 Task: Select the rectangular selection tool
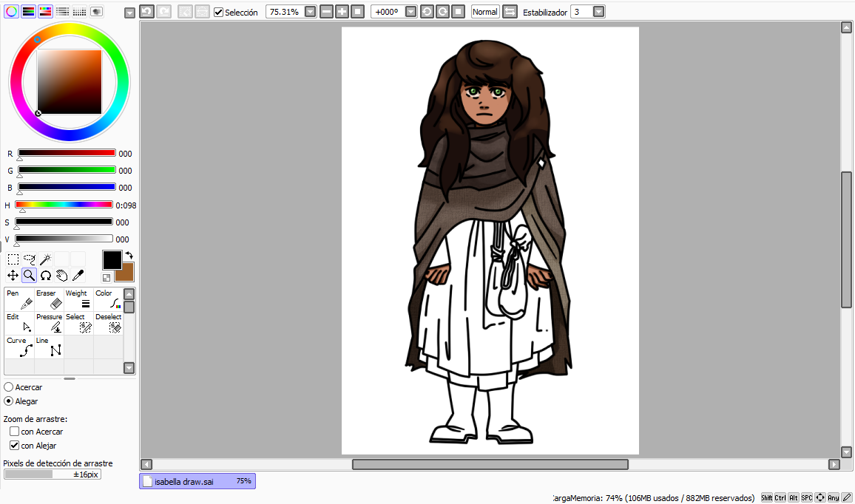[x=13, y=259]
